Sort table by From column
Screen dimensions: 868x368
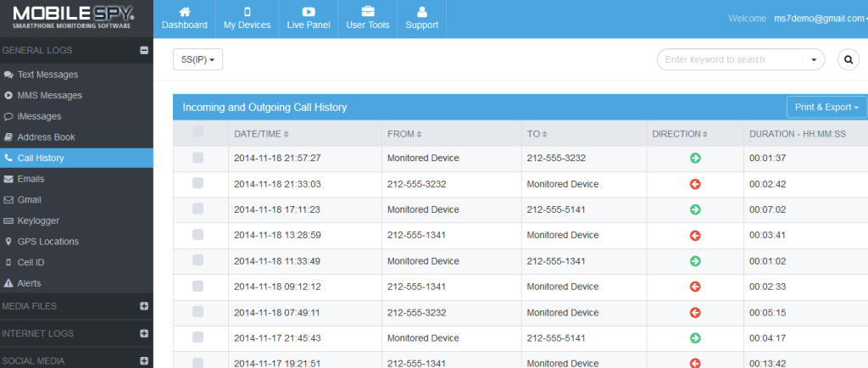click(x=404, y=134)
